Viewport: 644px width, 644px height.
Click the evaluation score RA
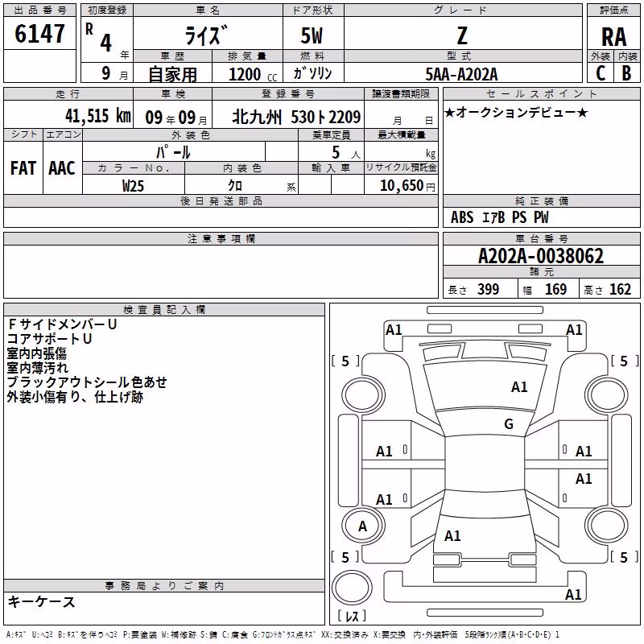(614, 37)
